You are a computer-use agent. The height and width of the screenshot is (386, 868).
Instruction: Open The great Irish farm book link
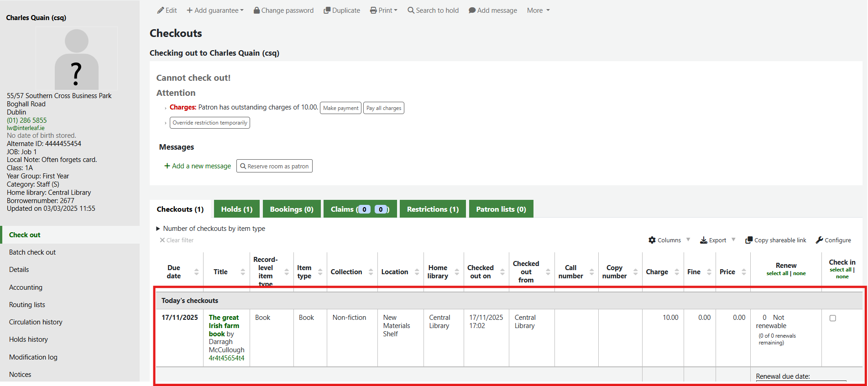pyautogui.click(x=224, y=325)
